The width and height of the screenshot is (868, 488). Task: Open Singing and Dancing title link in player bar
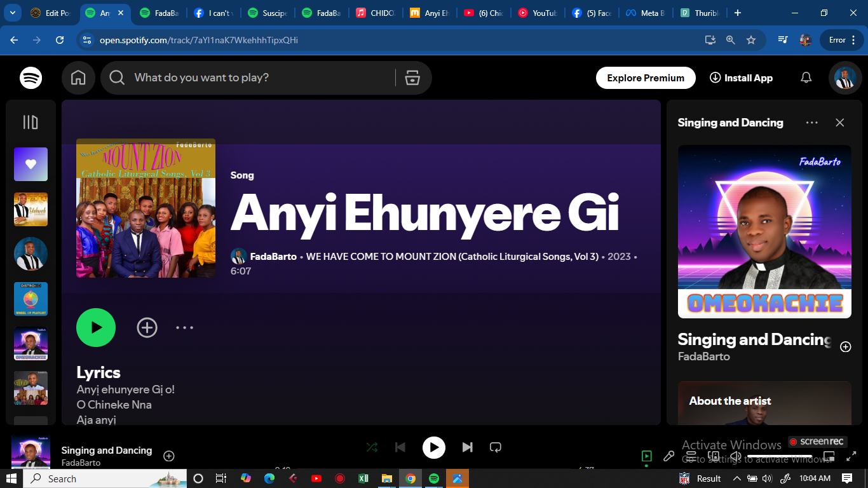107,450
